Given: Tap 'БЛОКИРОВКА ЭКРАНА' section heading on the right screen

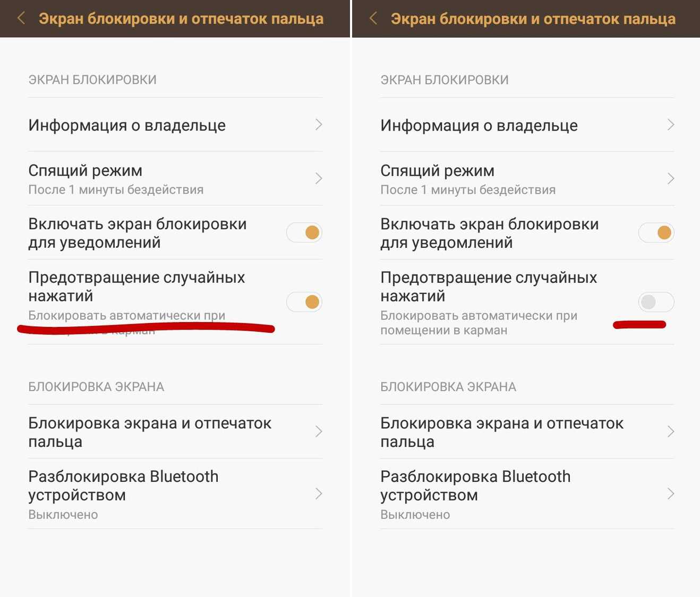Looking at the screenshot, I should coord(448,387).
